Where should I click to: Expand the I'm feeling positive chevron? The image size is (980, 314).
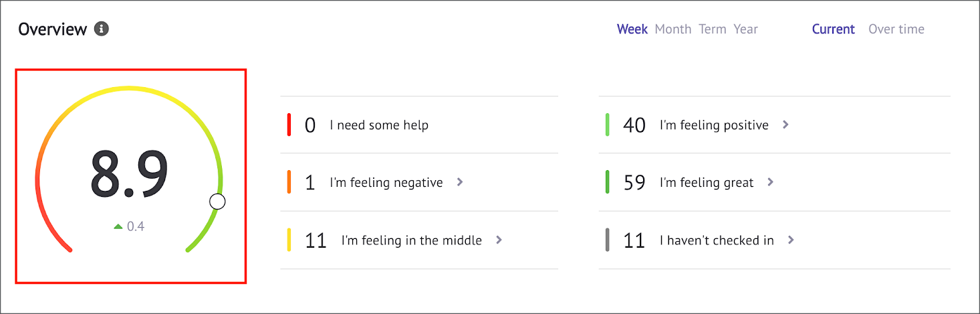click(x=785, y=125)
